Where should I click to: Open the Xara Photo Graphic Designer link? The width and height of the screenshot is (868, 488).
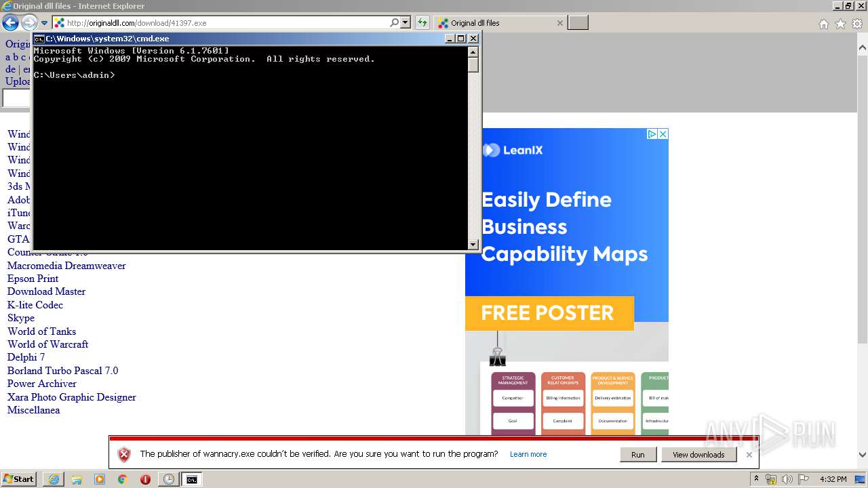point(72,397)
